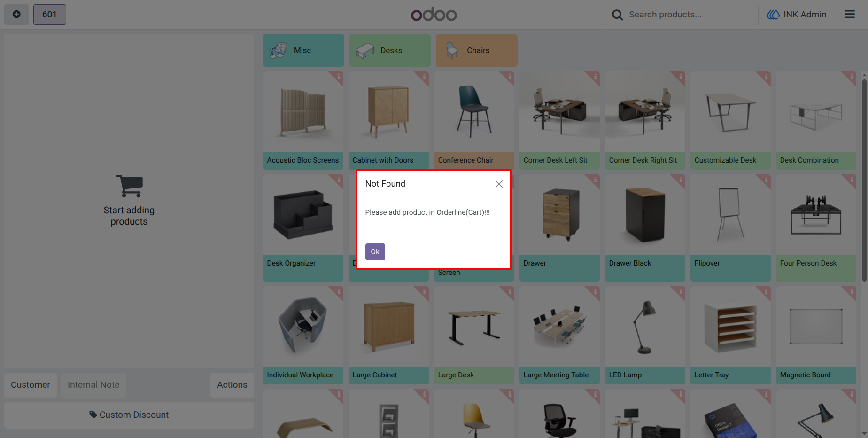
Task: Click the Custom Discount tag icon
Action: coord(93,415)
